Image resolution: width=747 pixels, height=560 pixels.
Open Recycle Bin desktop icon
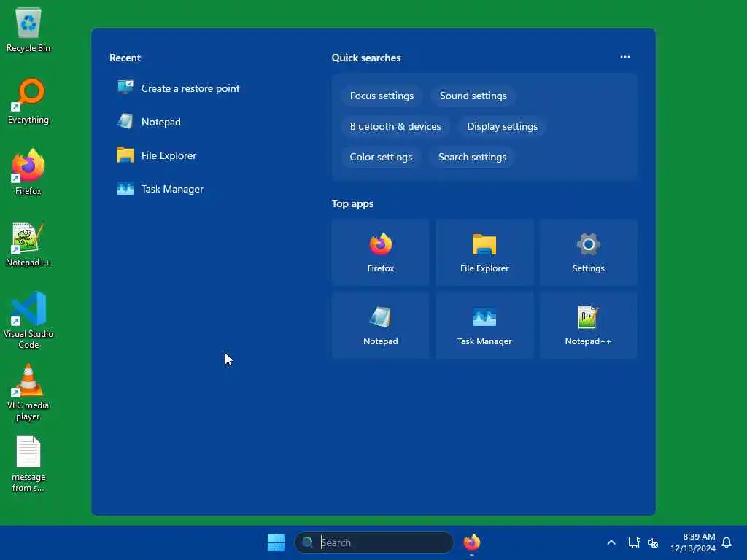[x=28, y=31]
